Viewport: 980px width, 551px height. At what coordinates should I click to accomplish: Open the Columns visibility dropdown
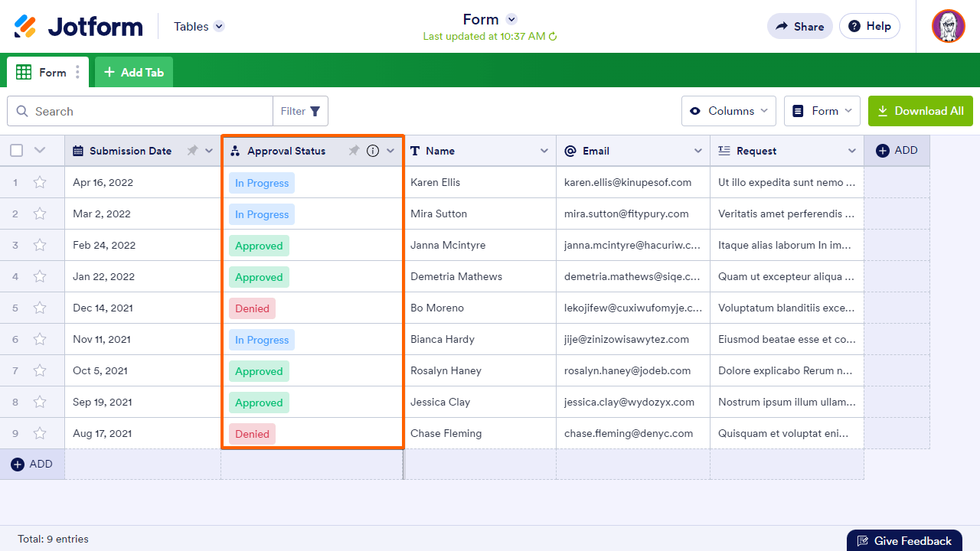click(x=729, y=111)
